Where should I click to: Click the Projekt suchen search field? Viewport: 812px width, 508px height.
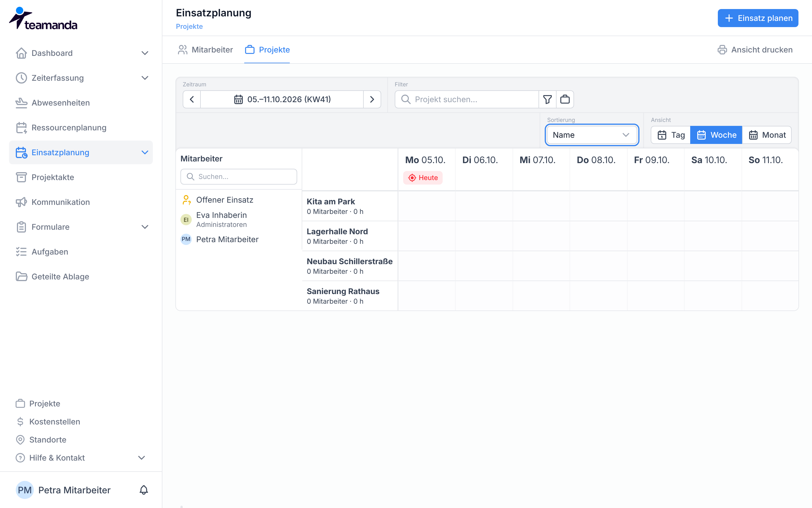click(x=467, y=99)
